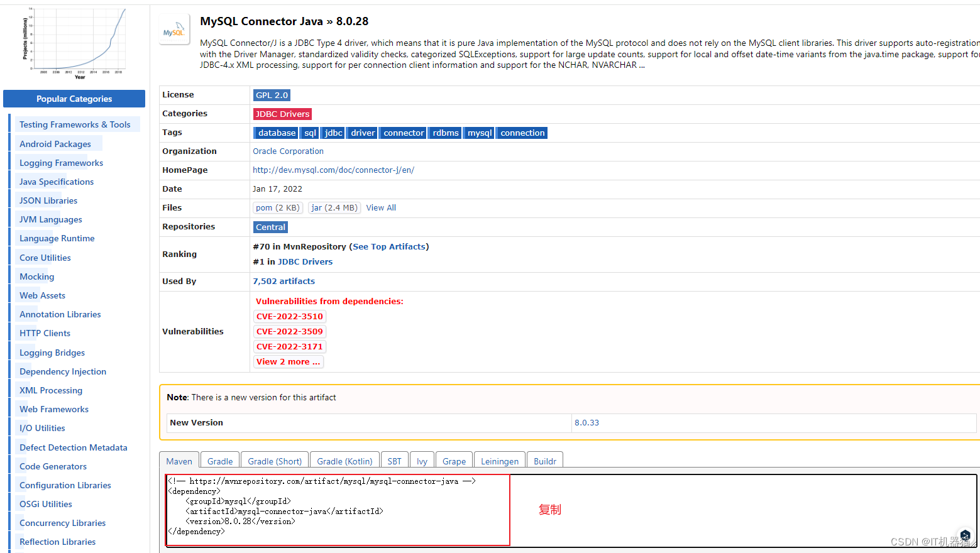Select the Mocking category
This screenshot has width=980, height=553.
[37, 276]
